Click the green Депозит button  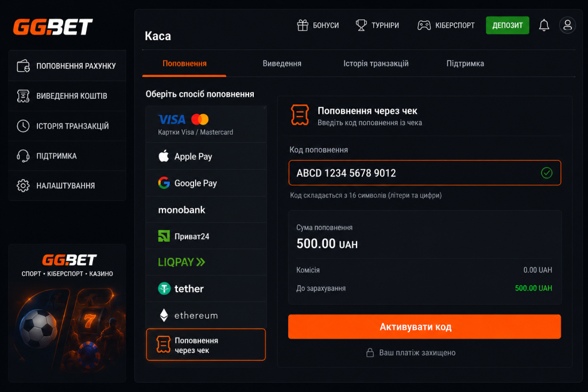[x=508, y=25]
